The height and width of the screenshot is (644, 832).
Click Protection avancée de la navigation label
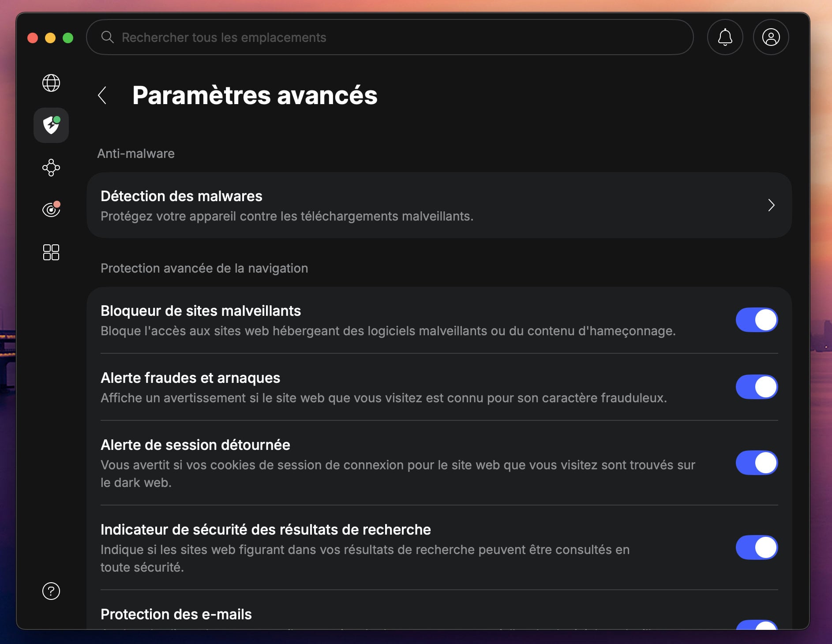coord(204,268)
